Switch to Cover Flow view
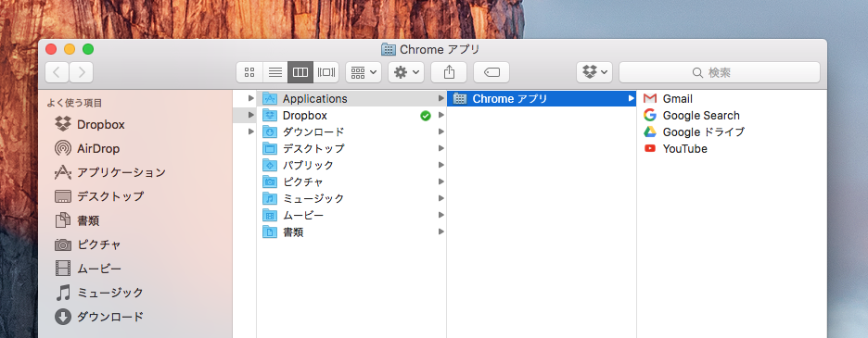Screen dimensions: 868x338 click(x=326, y=72)
